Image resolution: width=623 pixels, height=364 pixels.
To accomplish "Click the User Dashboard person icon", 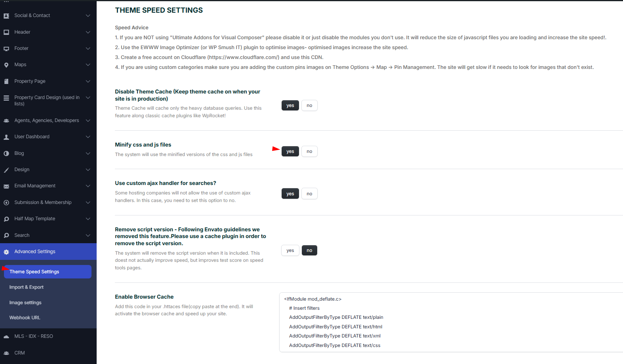I will [6, 137].
